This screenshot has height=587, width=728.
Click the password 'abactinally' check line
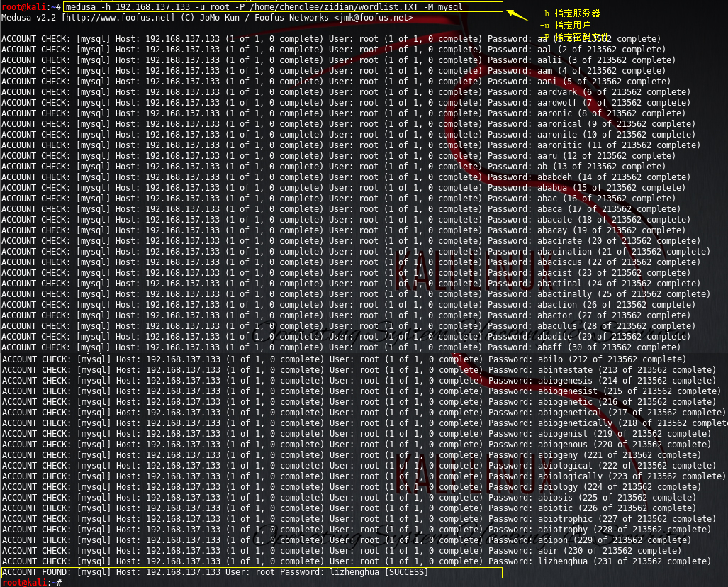click(x=356, y=294)
